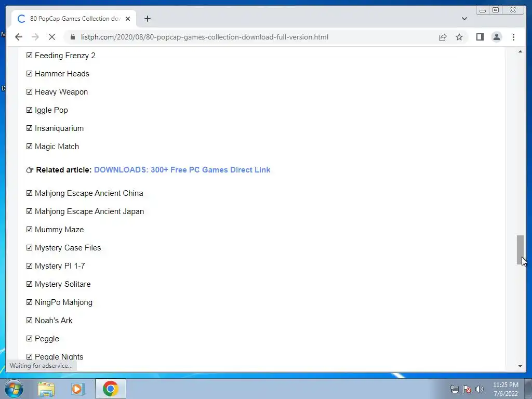This screenshot has height=399, width=532.
Task: Click the scrollbar up arrow
Action: point(520,51)
